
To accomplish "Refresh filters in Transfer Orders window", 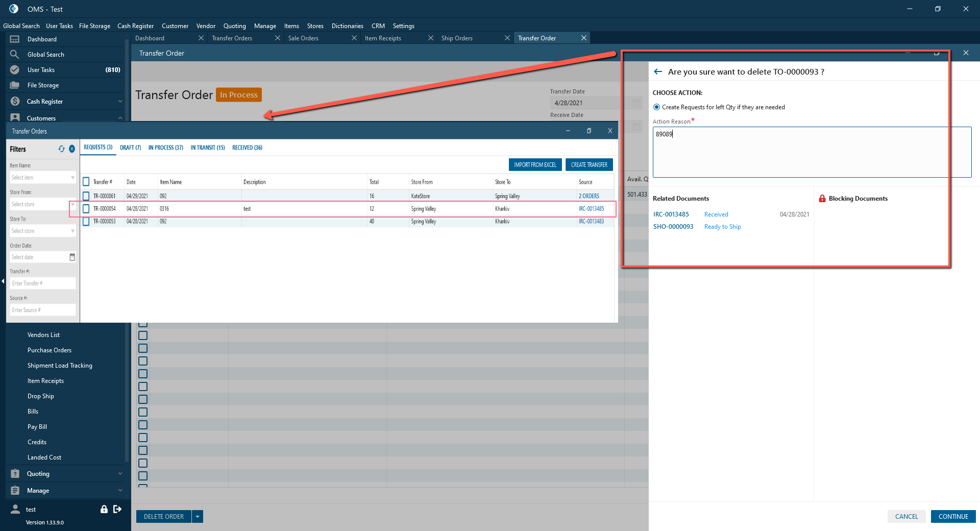I will click(x=62, y=149).
